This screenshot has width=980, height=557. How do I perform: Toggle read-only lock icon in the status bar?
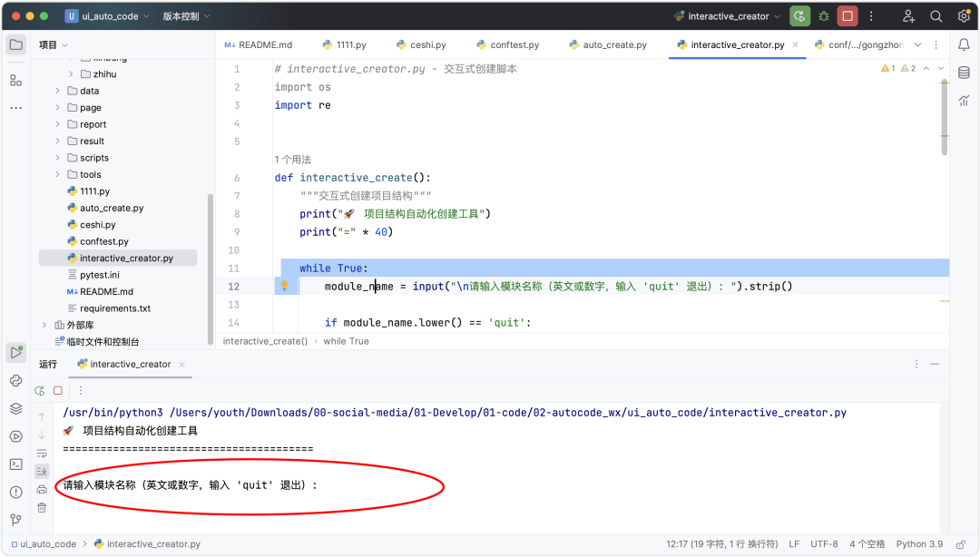(961, 544)
